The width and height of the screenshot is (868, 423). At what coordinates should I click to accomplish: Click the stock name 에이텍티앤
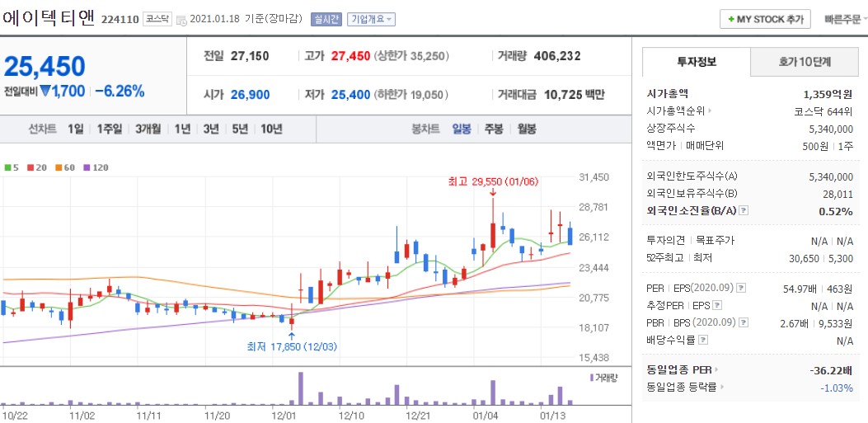pos(49,18)
